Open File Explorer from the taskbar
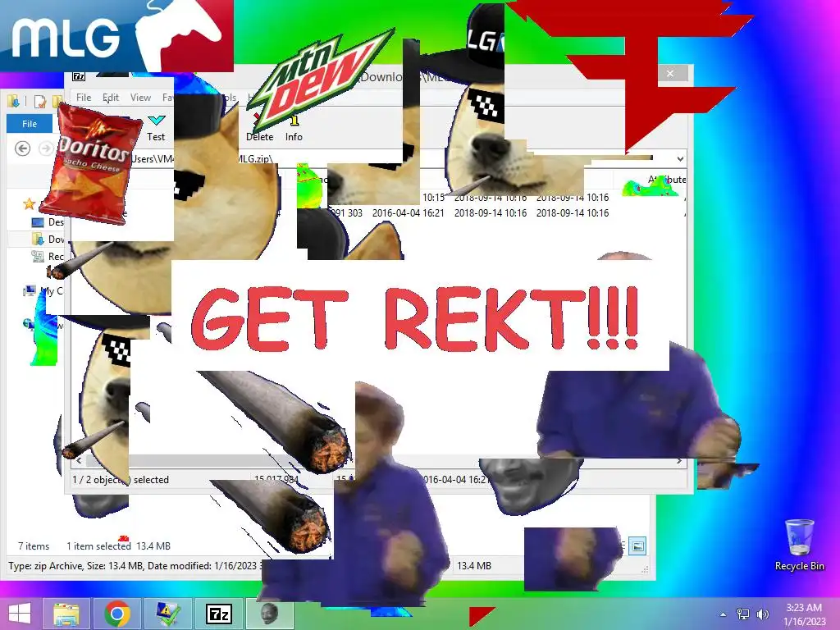The image size is (840, 630). tap(66, 614)
